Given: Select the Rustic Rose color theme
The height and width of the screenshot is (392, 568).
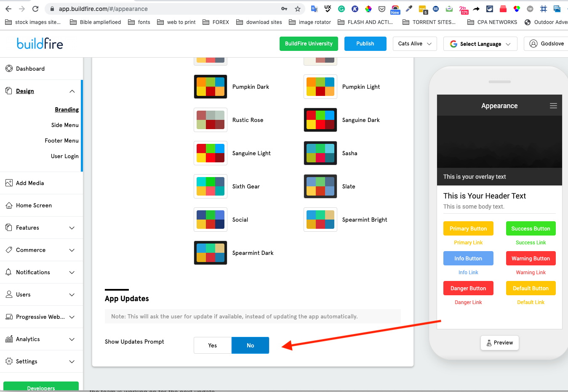Looking at the screenshot, I should pyautogui.click(x=211, y=120).
